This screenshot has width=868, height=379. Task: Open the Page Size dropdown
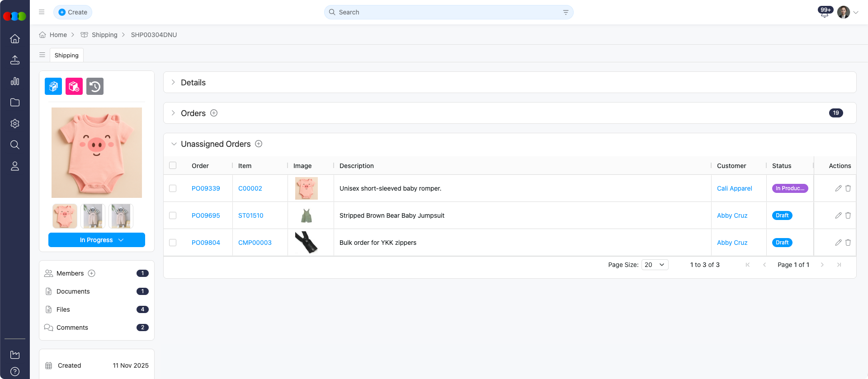coord(654,265)
